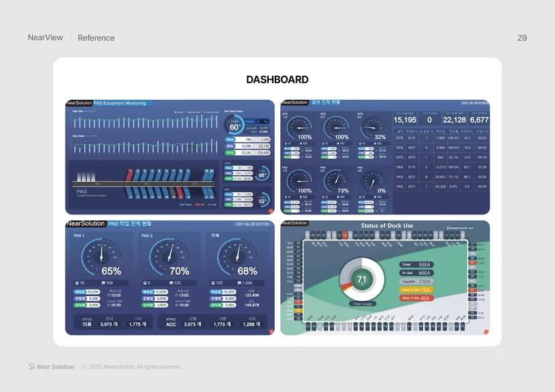Click the "22,128" summary value

[454, 120]
